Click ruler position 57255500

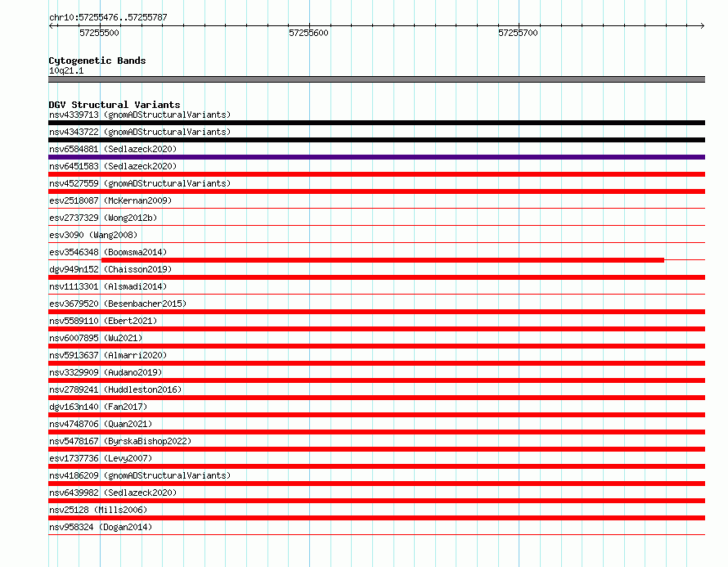pos(99,33)
